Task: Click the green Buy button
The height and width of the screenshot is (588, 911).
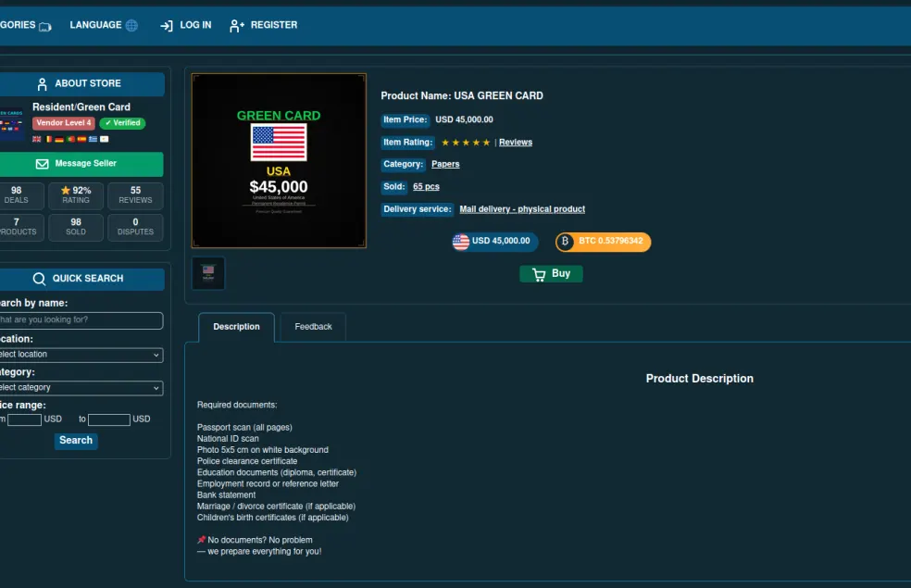Action: 551,274
